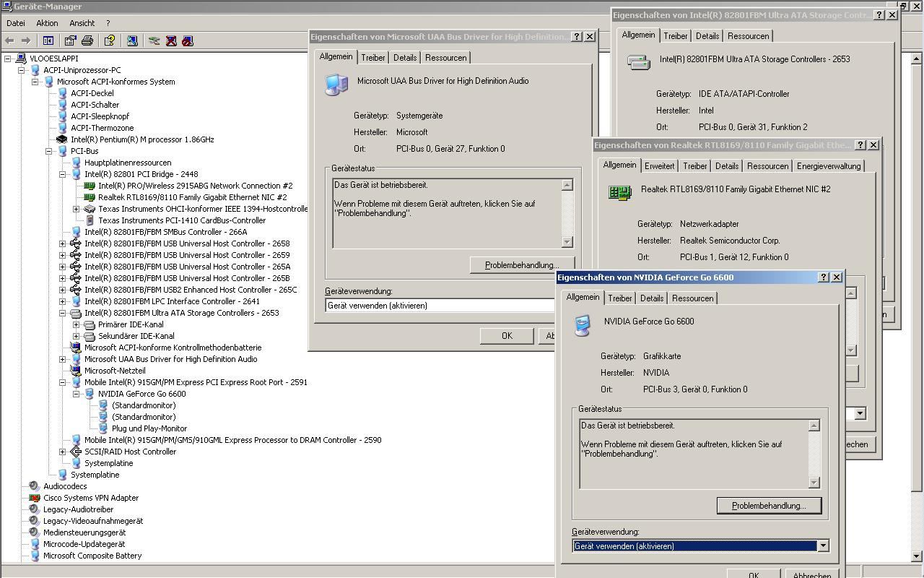Expand Texas Instruments OHCI IEEE 1394 controller
This screenshot has height=578, width=924.
click(77, 209)
